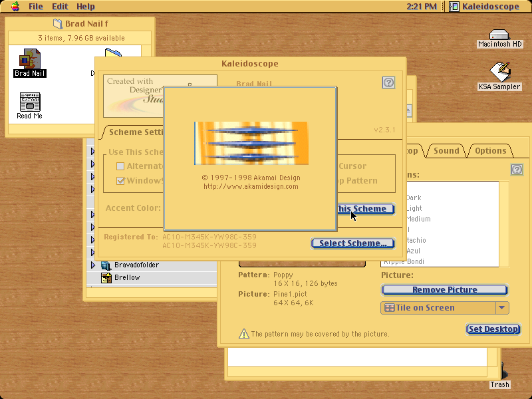Select the Macintosh HD drive icon

tap(499, 35)
